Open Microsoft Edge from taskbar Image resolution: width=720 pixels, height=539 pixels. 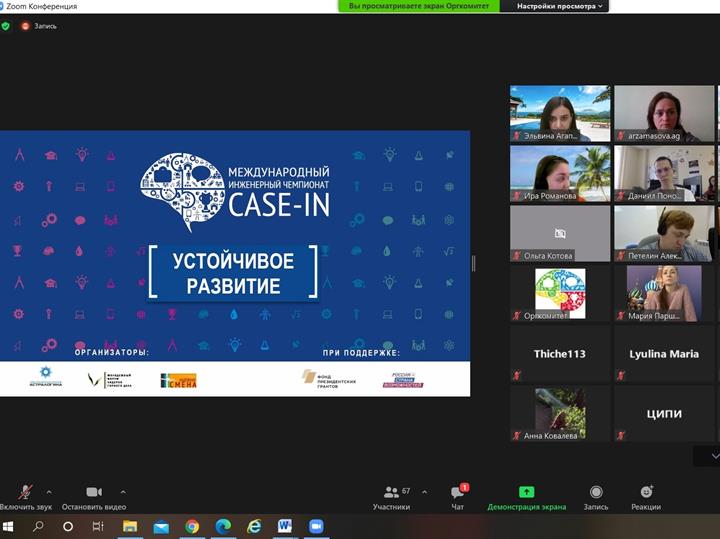click(223, 526)
